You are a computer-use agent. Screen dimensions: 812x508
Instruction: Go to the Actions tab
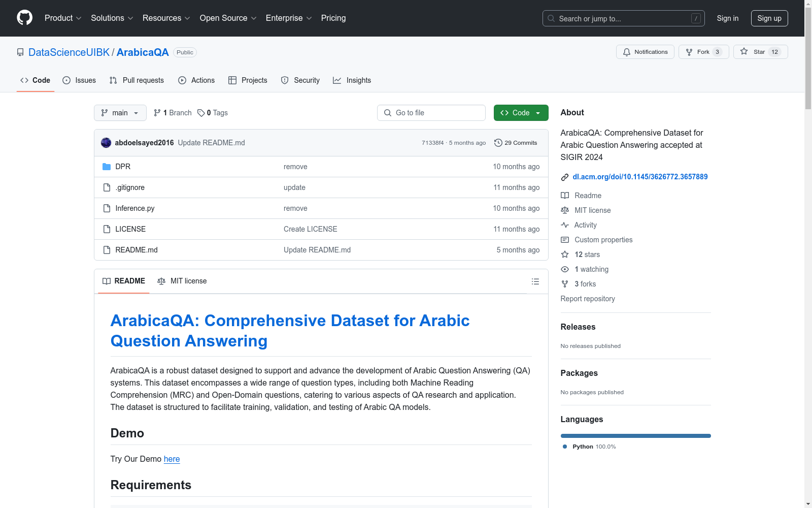196,80
